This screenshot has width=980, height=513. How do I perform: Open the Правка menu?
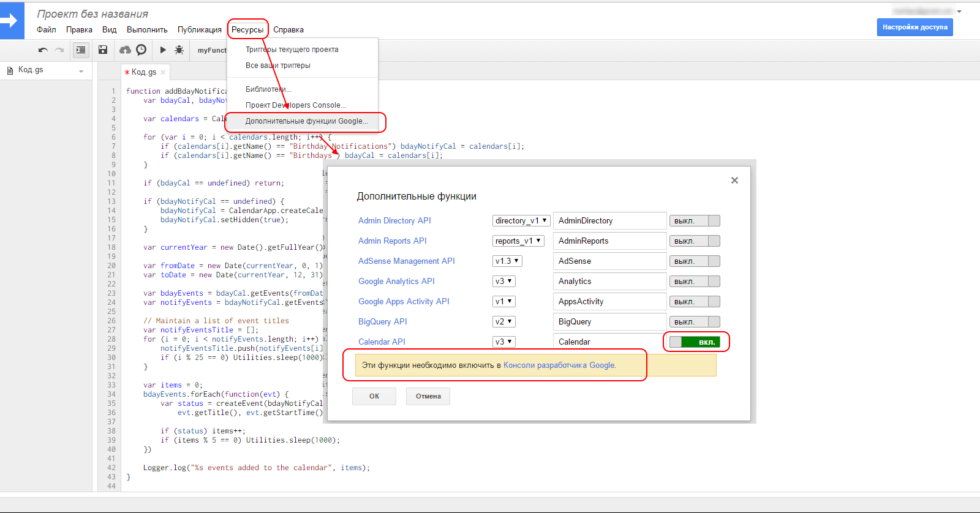coord(79,29)
